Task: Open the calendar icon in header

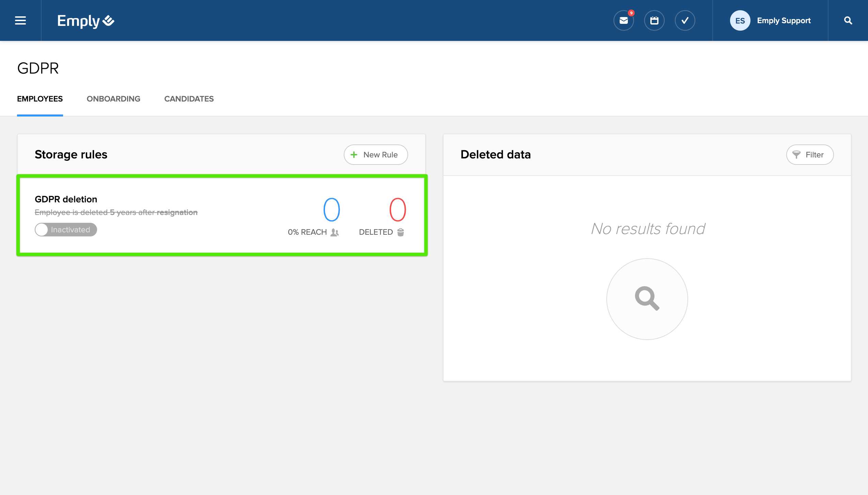Action: point(654,20)
